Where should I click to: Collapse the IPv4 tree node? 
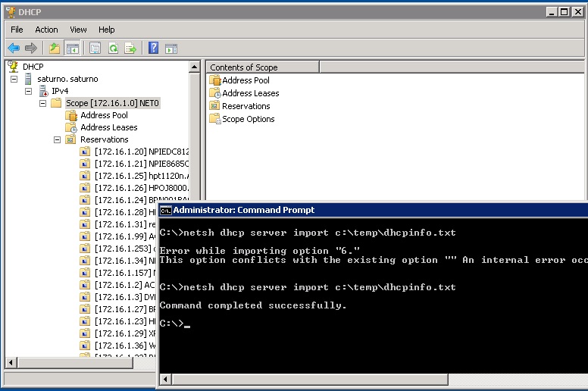[x=29, y=91]
